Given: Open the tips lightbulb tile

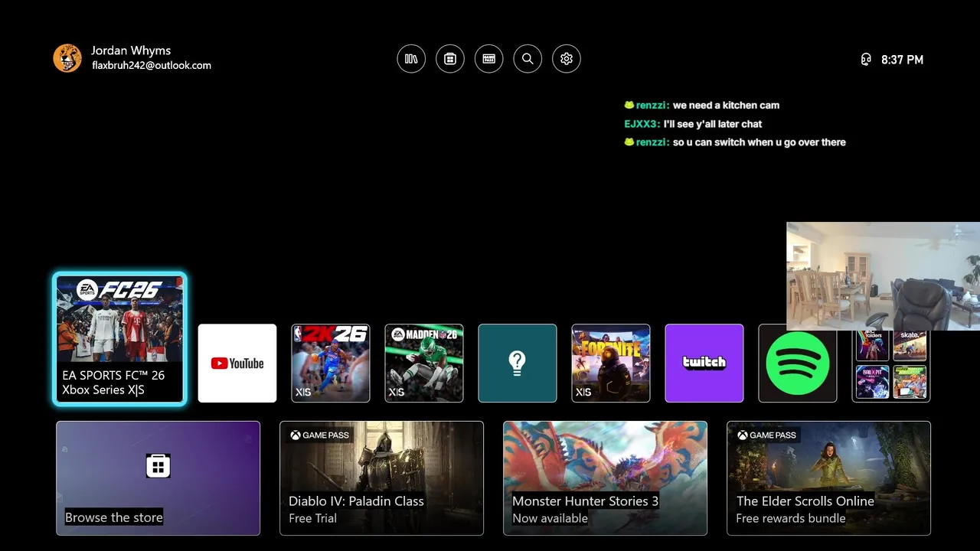Looking at the screenshot, I should (518, 363).
